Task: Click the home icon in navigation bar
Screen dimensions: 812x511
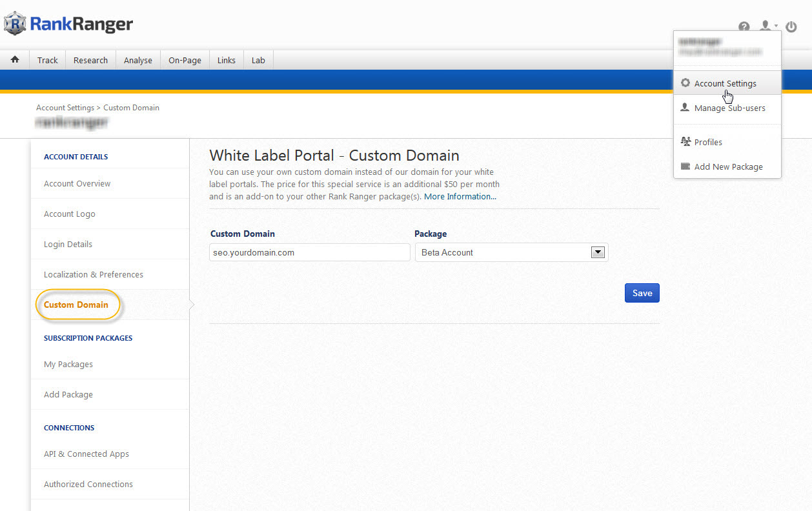Action: point(15,59)
